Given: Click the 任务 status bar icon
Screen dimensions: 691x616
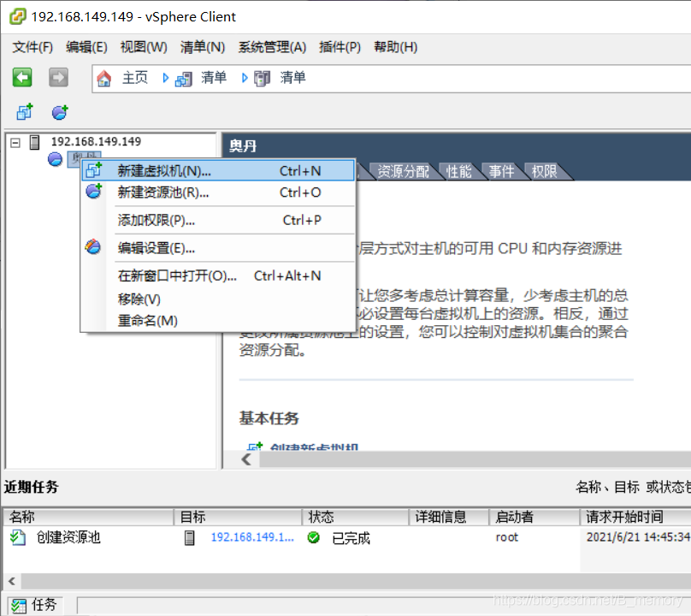Looking at the screenshot, I should [19, 606].
